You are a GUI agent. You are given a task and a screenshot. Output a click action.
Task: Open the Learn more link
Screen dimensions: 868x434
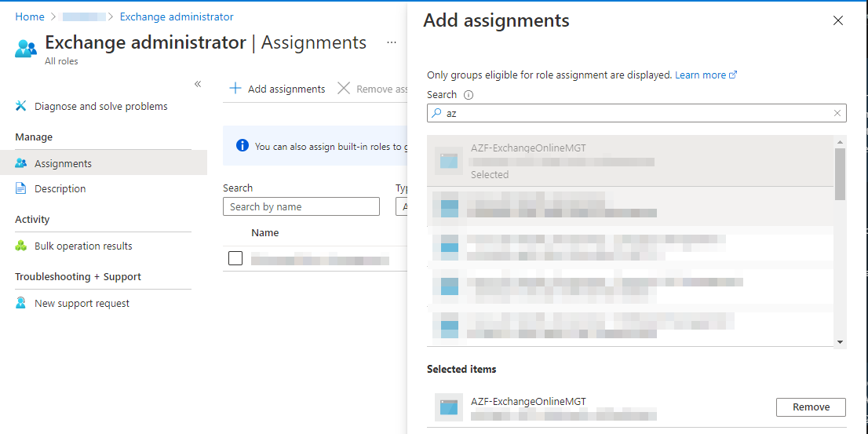(706, 75)
